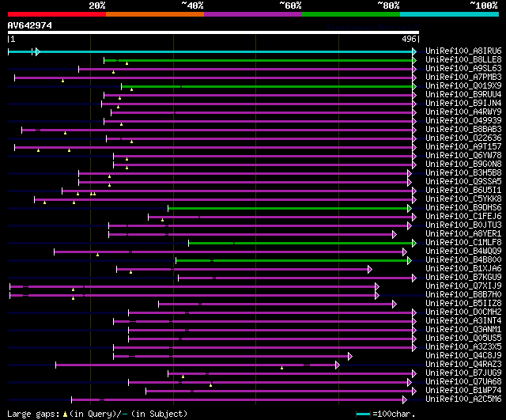Click the UniRef100_A8IRU6 hit label

463,51
